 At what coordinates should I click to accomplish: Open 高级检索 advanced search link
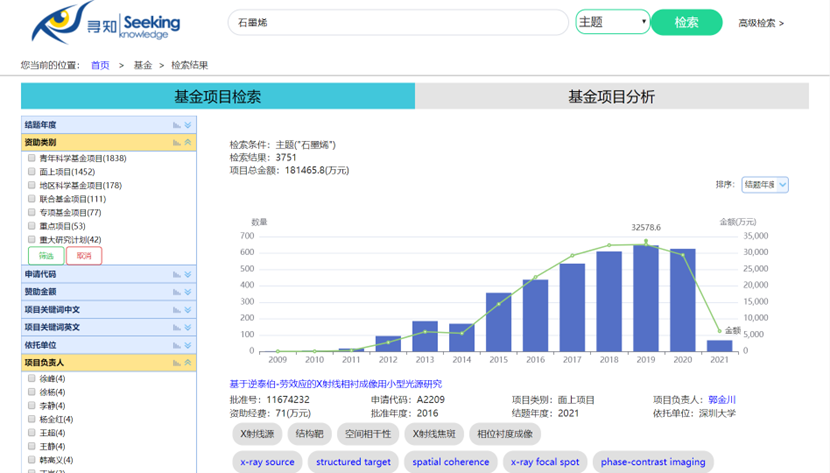coord(761,23)
